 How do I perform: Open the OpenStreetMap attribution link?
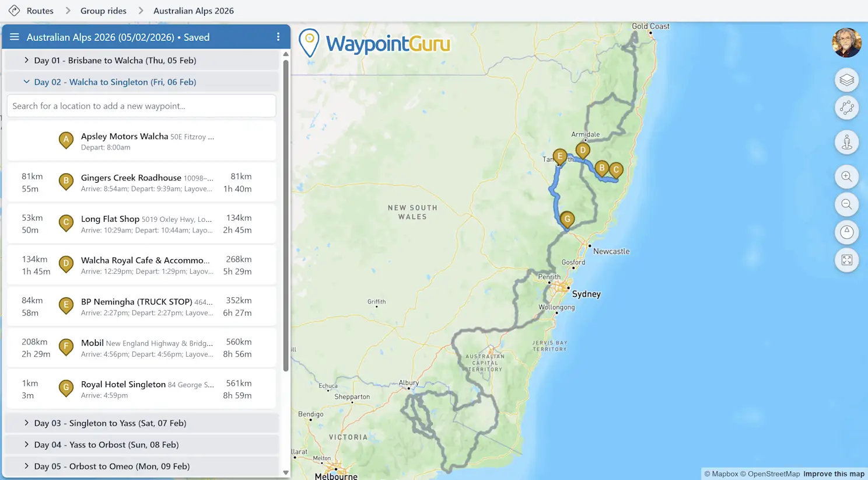coord(770,474)
